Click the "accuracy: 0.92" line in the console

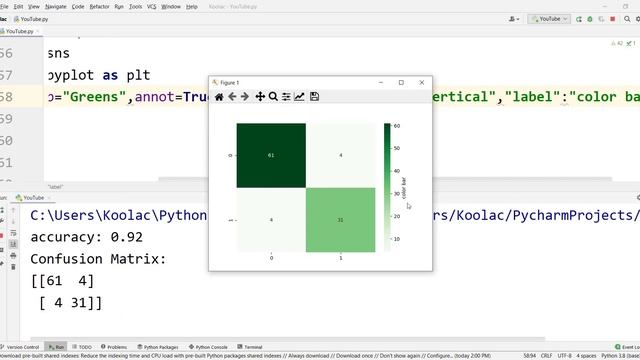click(x=87, y=237)
